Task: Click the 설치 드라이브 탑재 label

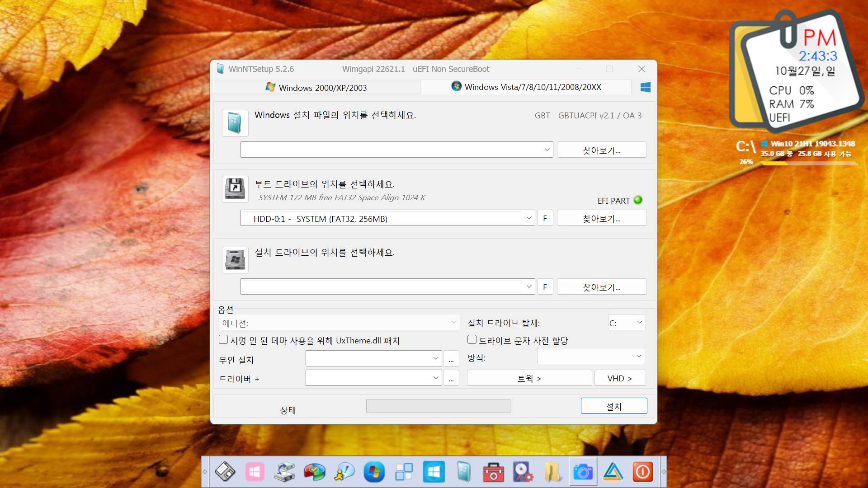Action: click(x=504, y=323)
